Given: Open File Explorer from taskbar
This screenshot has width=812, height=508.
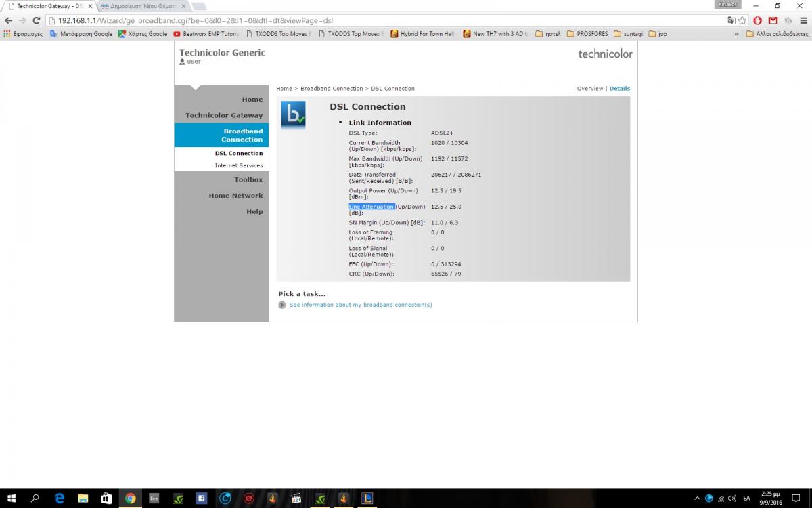Looking at the screenshot, I should (x=83, y=498).
